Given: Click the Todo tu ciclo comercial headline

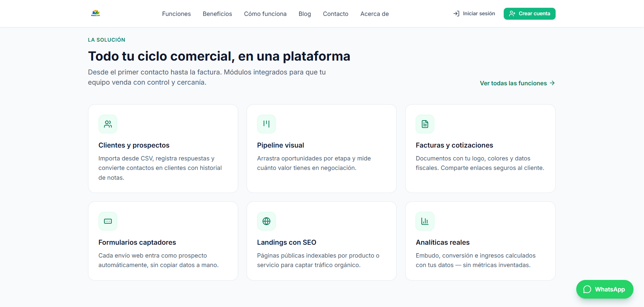Looking at the screenshot, I should click(219, 56).
